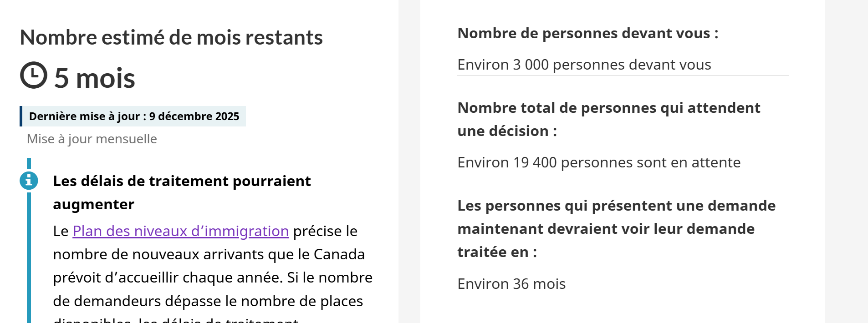Click the Mise à jour mensuelle note
This screenshot has width=868, height=323.
click(x=92, y=139)
